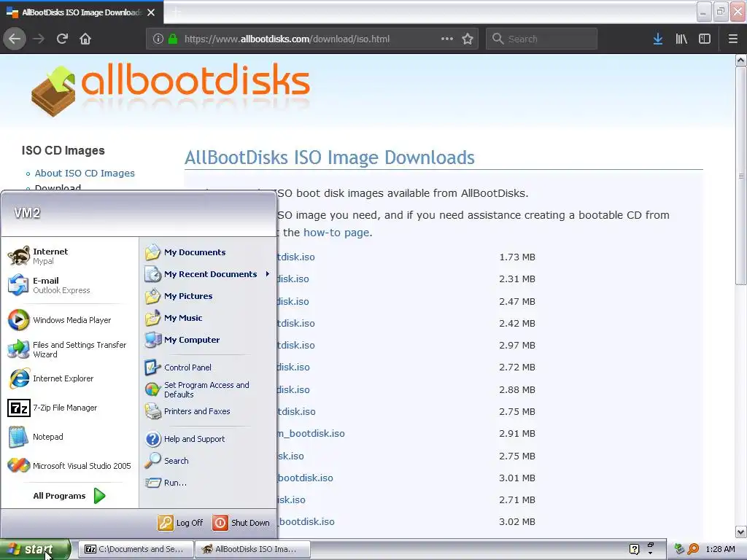Download the m_bootdisk.iso 2.91 MB file
The height and width of the screenshot is (560, 747).
click(311, 434)
